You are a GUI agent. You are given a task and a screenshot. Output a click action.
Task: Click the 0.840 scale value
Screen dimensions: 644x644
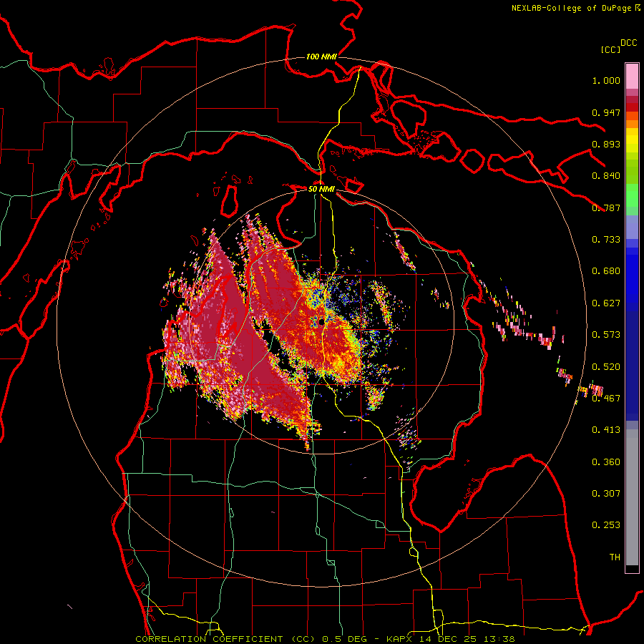(606, 176)
